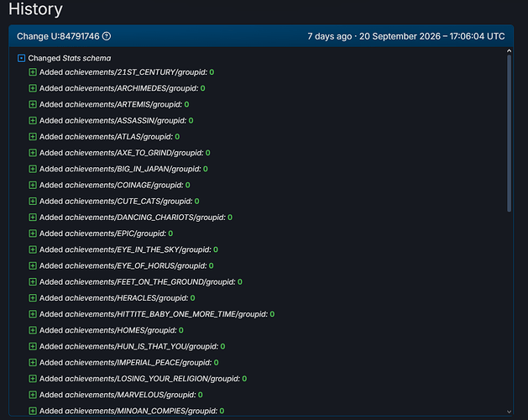
Task: Click 'Added achievements/HITTITE_BABY_ONE_MORE_TIME/groupid' text
Action: [x=154, y=314]
